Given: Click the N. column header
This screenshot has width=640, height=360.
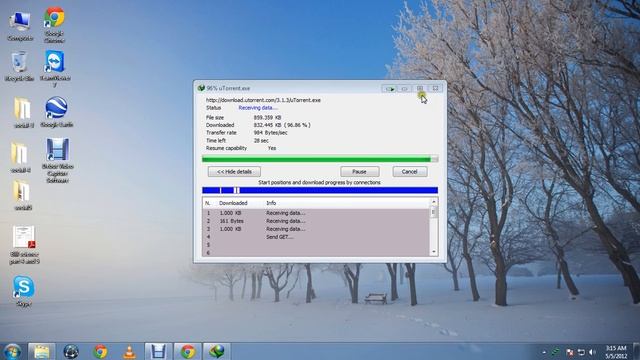Looking at the screenshot, I should point(208,203).
